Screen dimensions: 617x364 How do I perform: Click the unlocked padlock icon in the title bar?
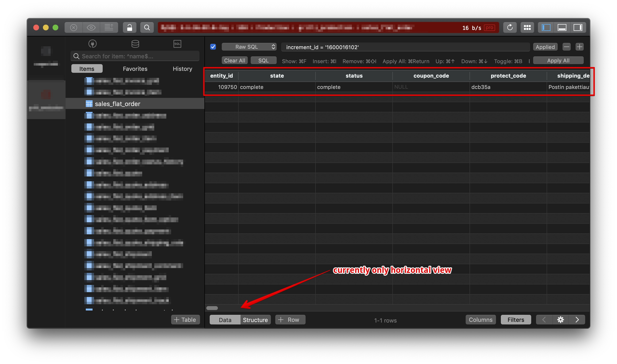click(129, 27)
